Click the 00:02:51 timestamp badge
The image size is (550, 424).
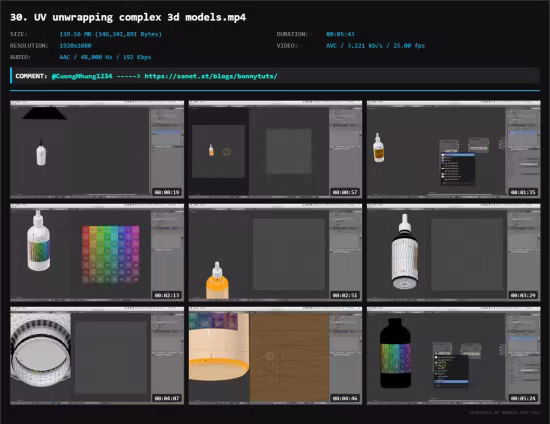click(345, 295)
